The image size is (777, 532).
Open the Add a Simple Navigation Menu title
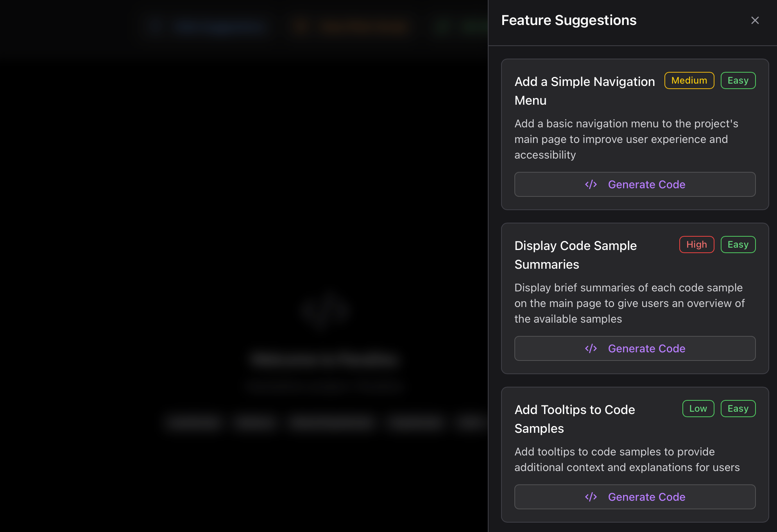pos(585,91)
